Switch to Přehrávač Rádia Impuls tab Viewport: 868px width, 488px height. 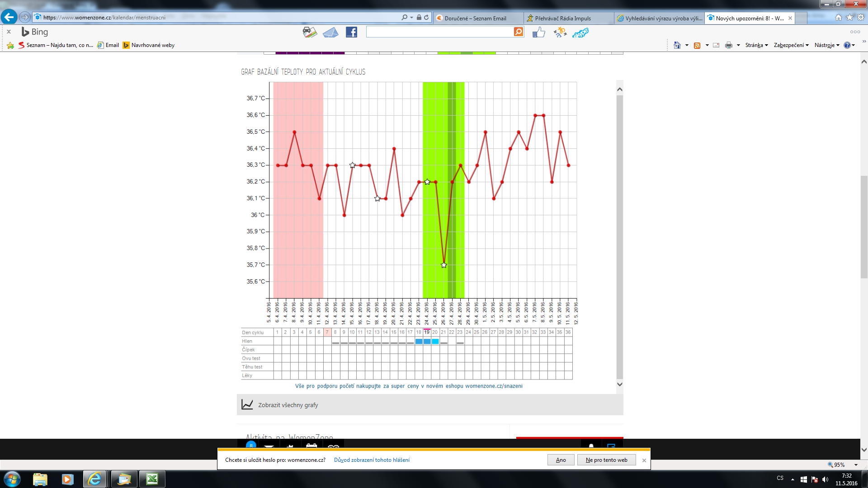click(x=563, y=19)
